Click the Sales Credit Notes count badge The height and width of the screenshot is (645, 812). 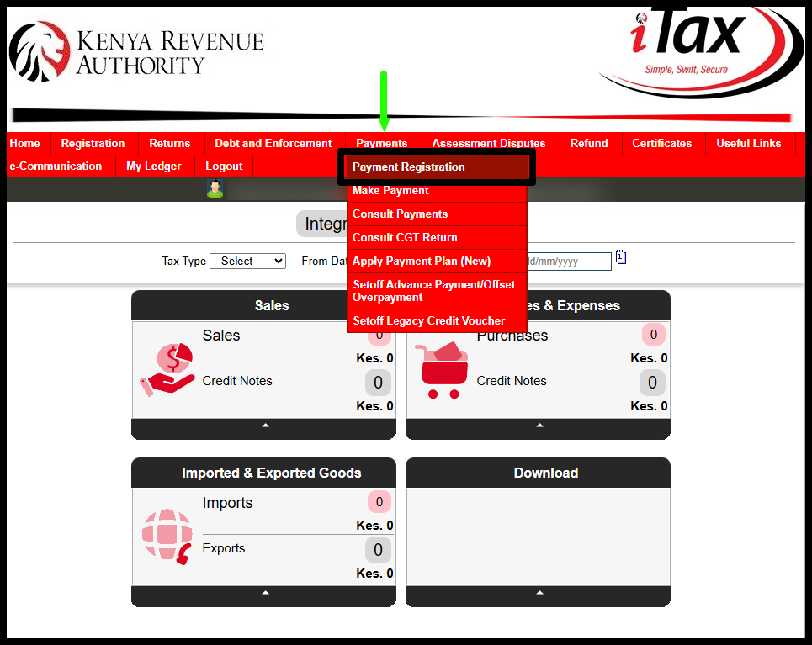tap(378, 383)
